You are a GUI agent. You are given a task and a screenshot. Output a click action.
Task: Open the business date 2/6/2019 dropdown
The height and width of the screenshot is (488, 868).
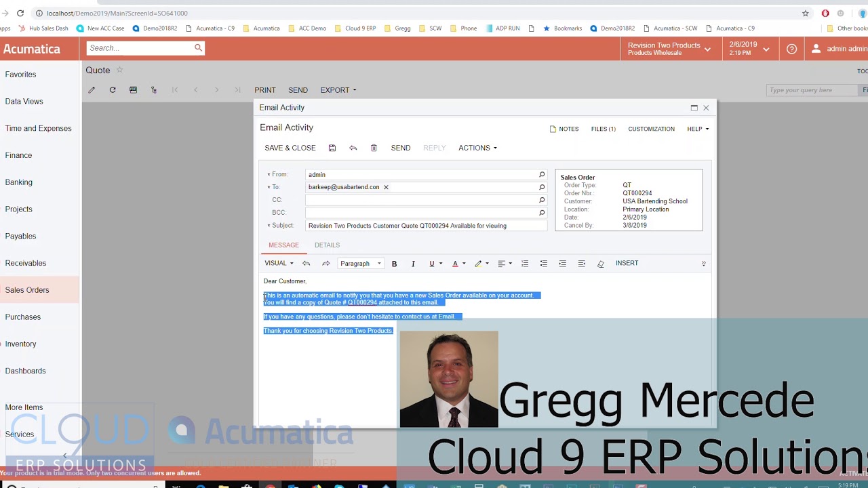pos(749,49)
